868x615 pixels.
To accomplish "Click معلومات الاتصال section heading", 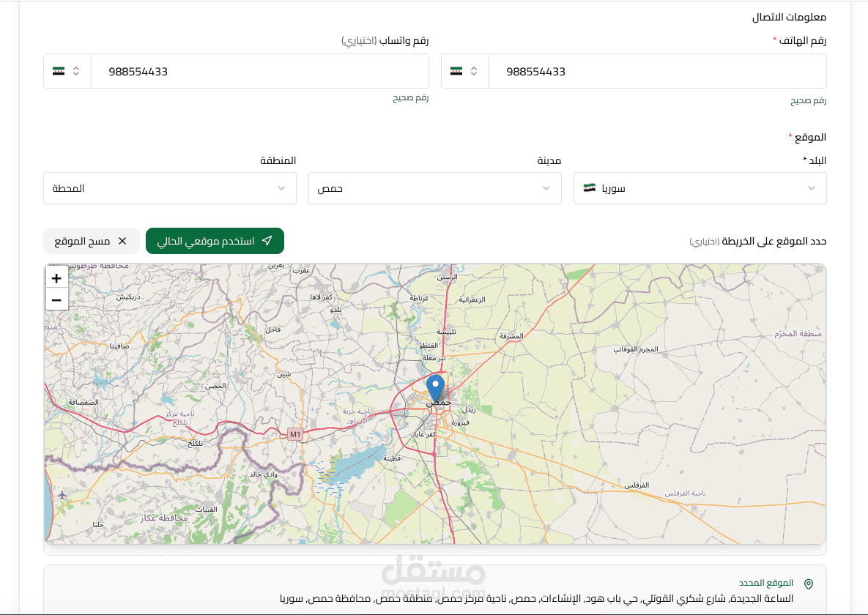I will [789, 17].
